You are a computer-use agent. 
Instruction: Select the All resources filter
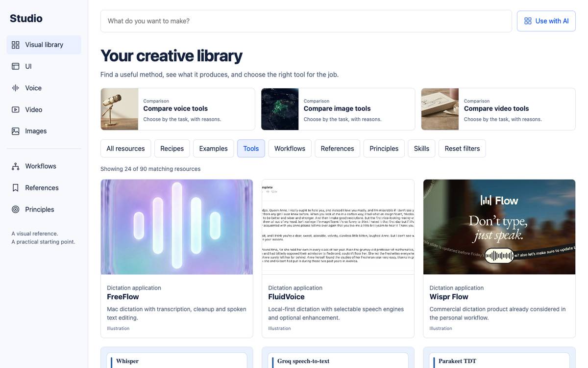125,149
